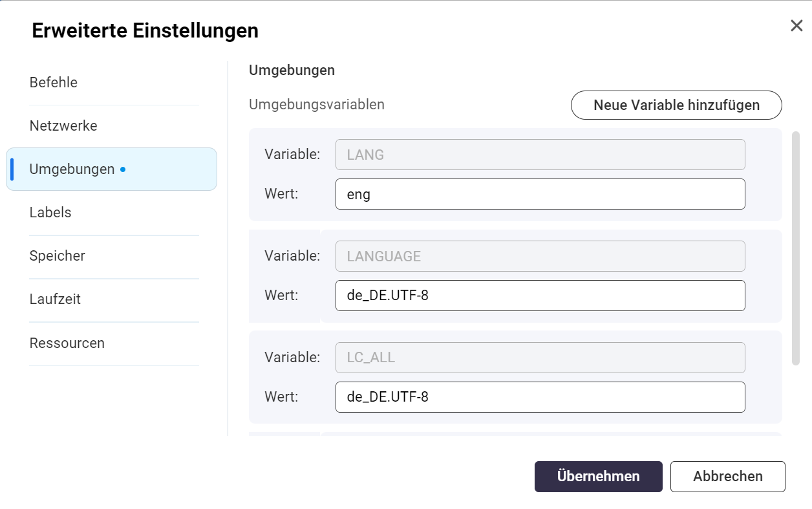Viewport: 812px width, 509px height.
Task: Click the LC_ALL variable name field
Action: click(540, 358)
